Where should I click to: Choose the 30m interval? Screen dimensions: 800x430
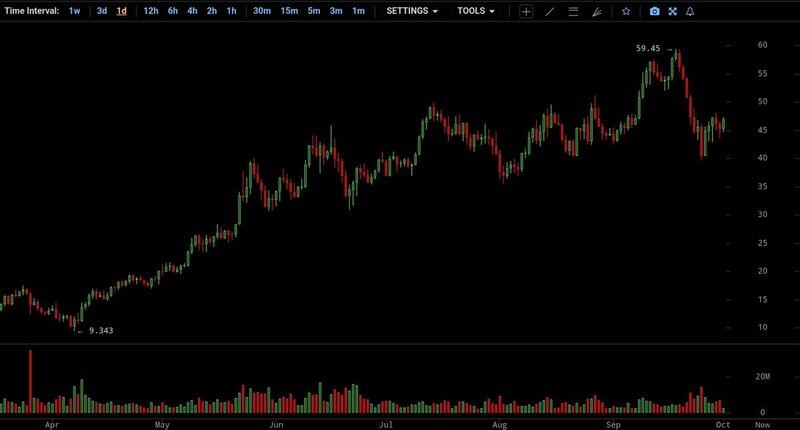point(261,11)
